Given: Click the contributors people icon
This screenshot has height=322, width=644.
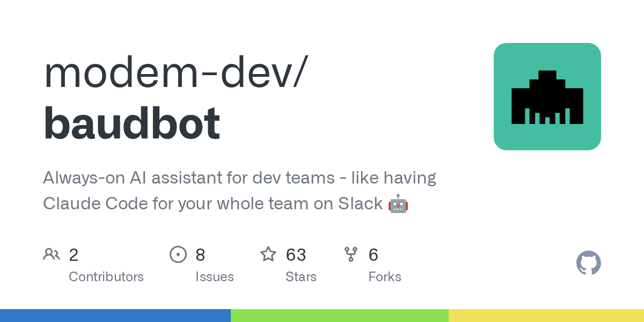Looking at the screenshot, I should [52, 254].
